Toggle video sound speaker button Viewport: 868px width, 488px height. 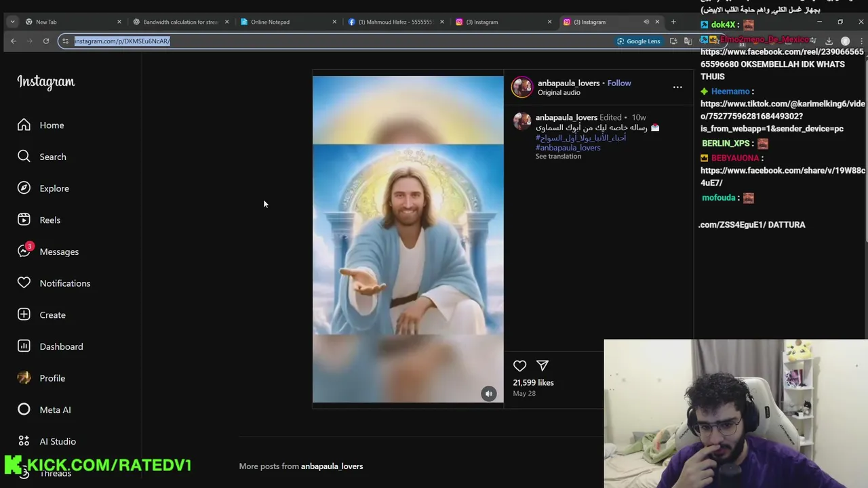pyautogui.click(x=489, y=394)
